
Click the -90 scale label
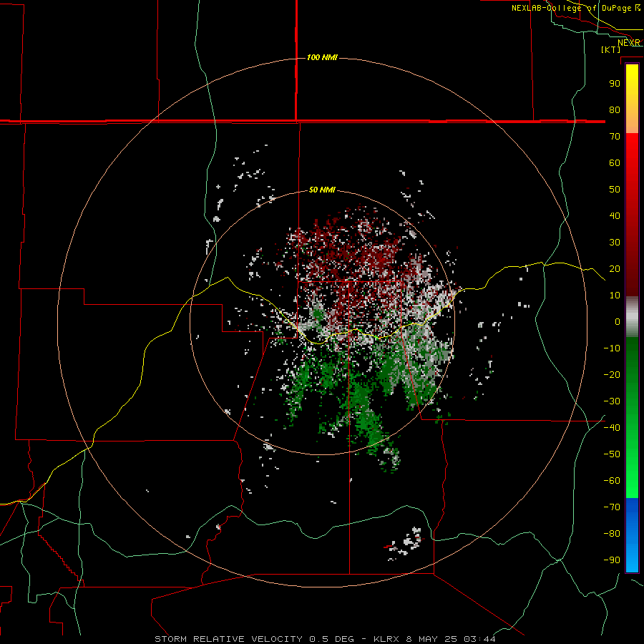point(612,560)
